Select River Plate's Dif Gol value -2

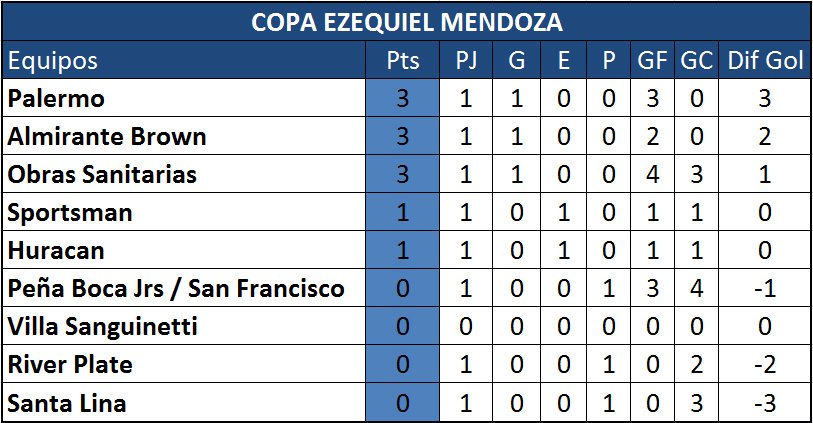[764, 364]
